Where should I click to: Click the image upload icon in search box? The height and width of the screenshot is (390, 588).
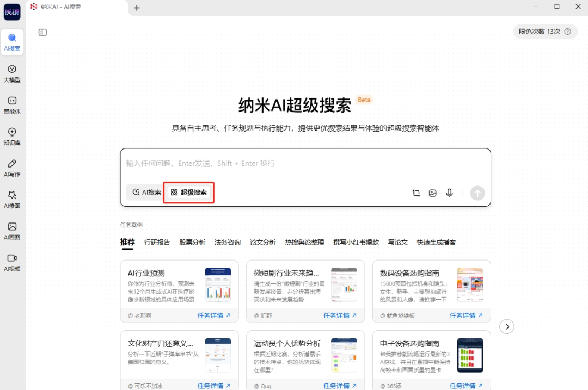pyautogui.click(x=433, y=193)
